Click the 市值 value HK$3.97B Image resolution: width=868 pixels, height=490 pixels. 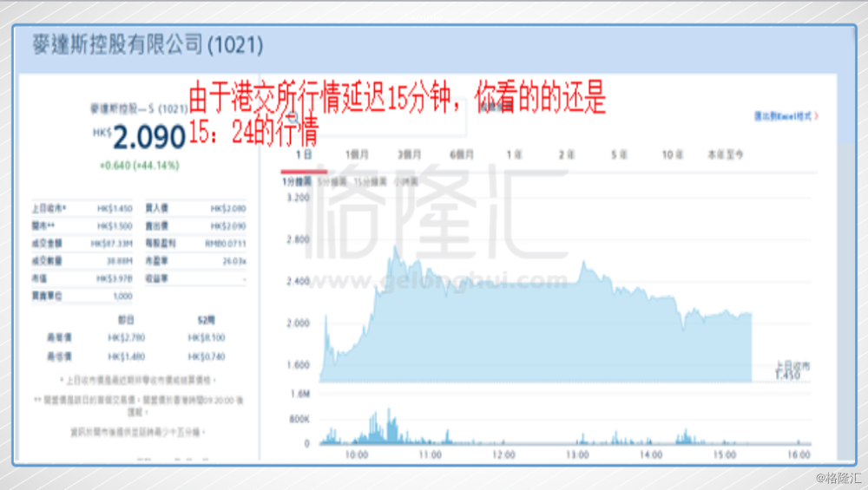[x=115, y=278]
